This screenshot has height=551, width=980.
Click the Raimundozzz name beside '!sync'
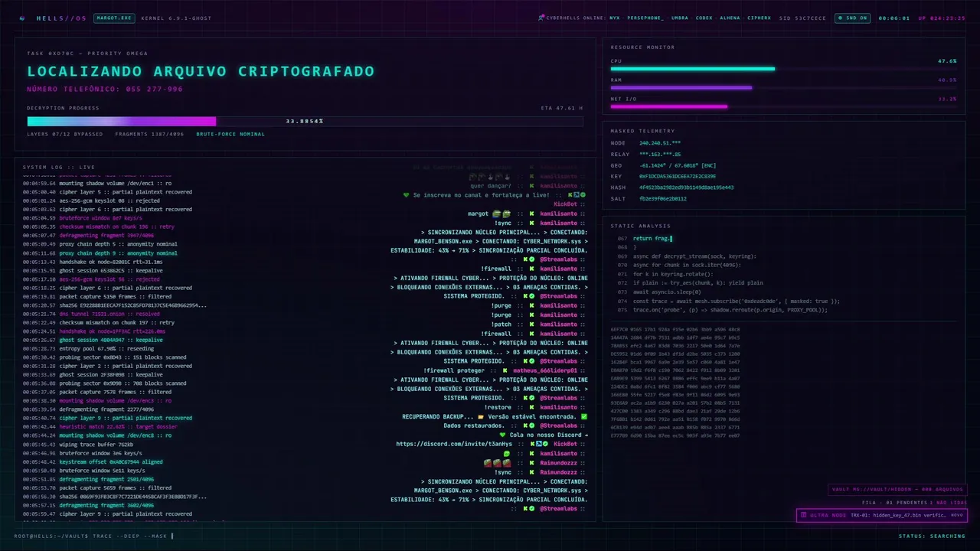click(x=558, y=472)
